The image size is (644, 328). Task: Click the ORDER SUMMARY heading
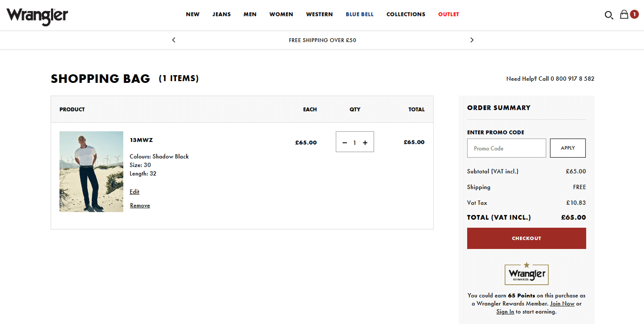(x=499, y=108)
